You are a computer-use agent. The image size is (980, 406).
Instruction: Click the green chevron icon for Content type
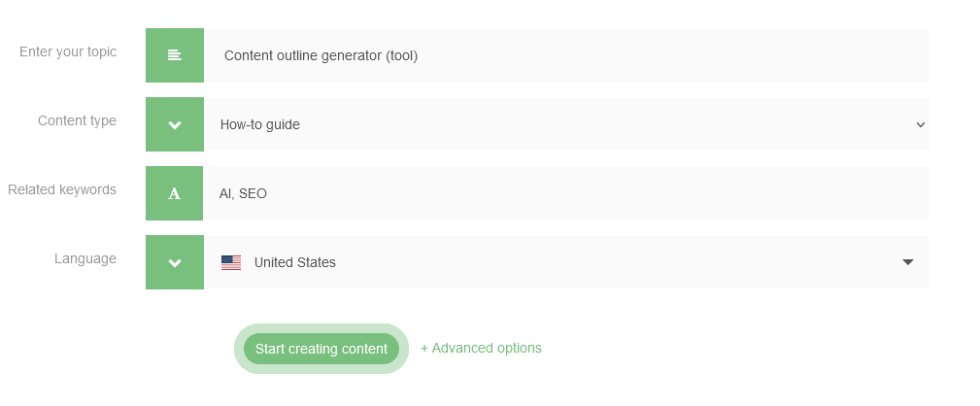[x=175, y=124]
